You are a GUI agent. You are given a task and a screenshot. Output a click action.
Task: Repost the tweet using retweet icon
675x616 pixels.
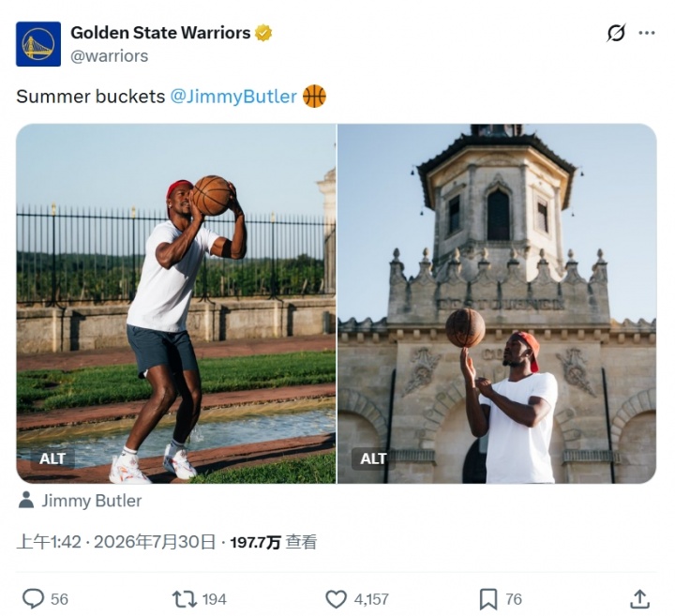(185, 599)
